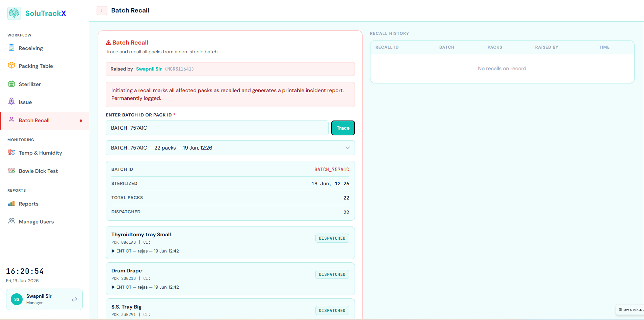Screen dimensions: 644x320
Task: Open Temp & Humidity monitoring
Action: 45,153
